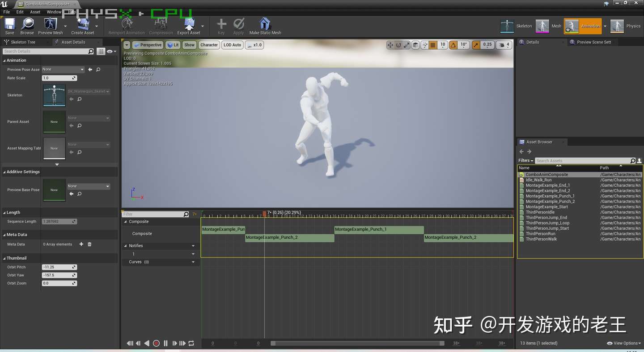
Task: Select the Details tab on the right
Action: pos(532,42)
